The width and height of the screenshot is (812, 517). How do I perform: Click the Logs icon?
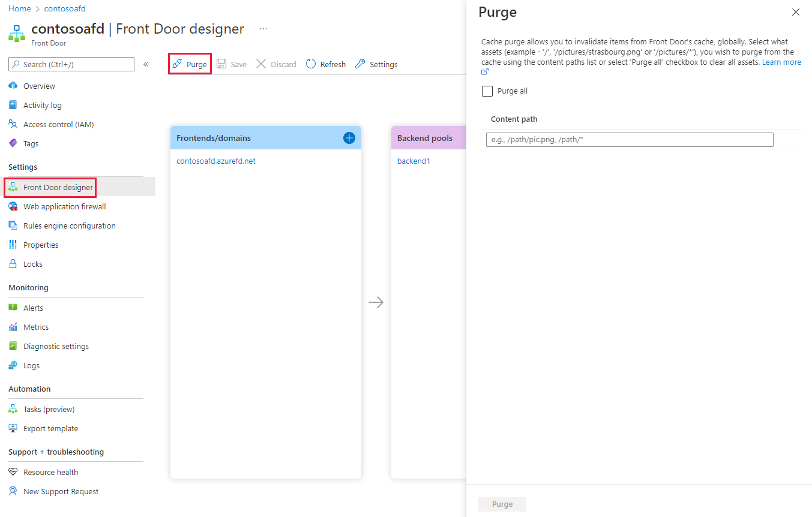(x=13, y=365)
